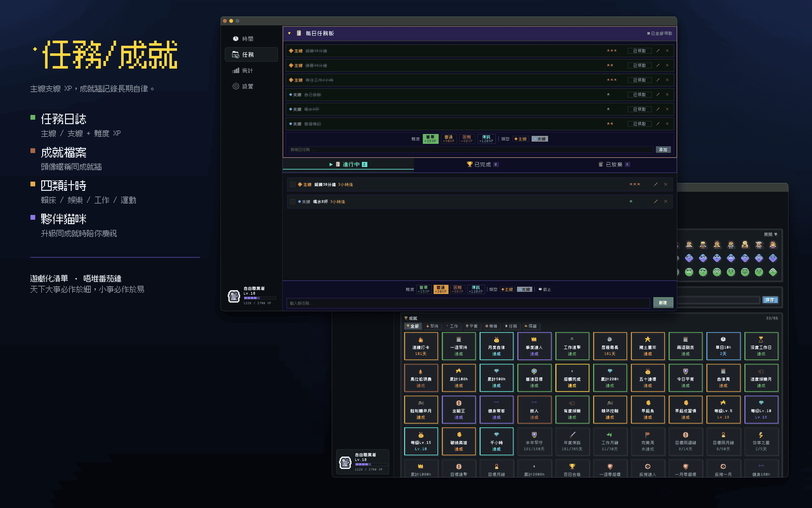Screen dimensions: 812x508
Task: Edit the daily task 喝水8杯
Action: coord(658,109)
